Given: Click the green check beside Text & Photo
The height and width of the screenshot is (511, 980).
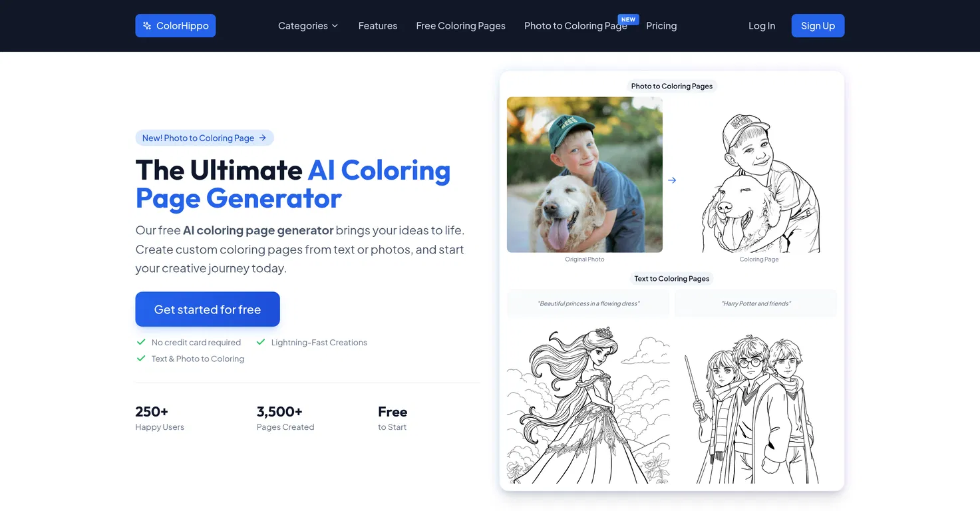Looking at the screenshot, I should point(141,358).
